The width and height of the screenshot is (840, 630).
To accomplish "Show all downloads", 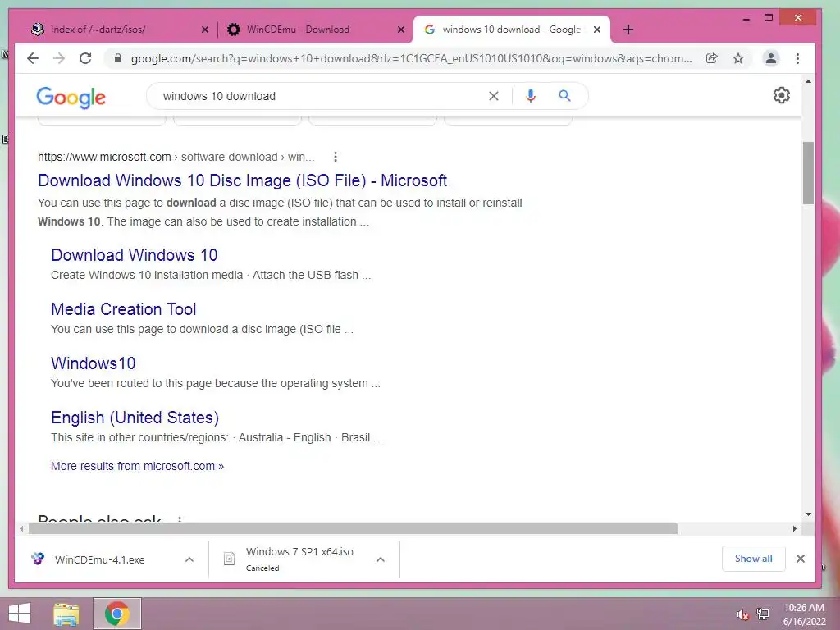I will coord(753,559).
